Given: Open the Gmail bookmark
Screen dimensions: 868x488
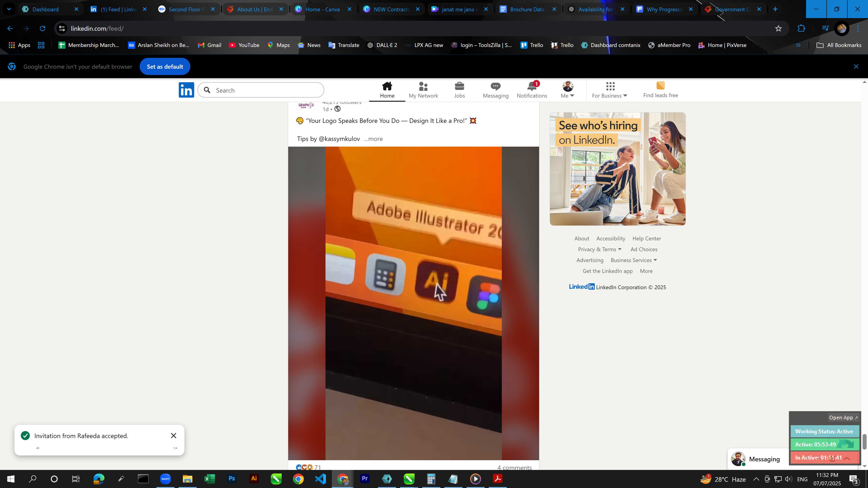Looking at the screenshot, I should [x=209, y=45].
